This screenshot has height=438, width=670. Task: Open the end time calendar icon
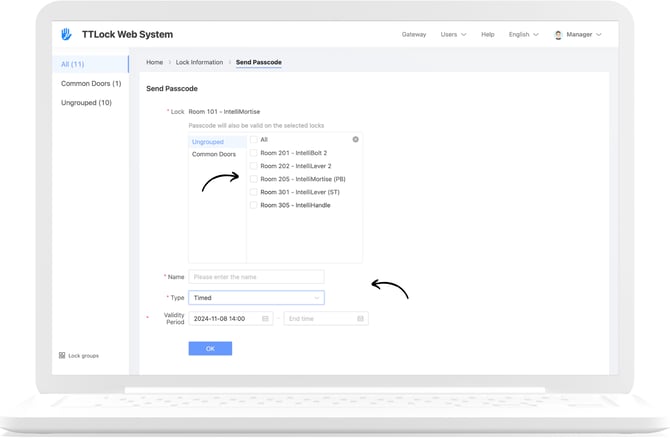coord(361,319)
